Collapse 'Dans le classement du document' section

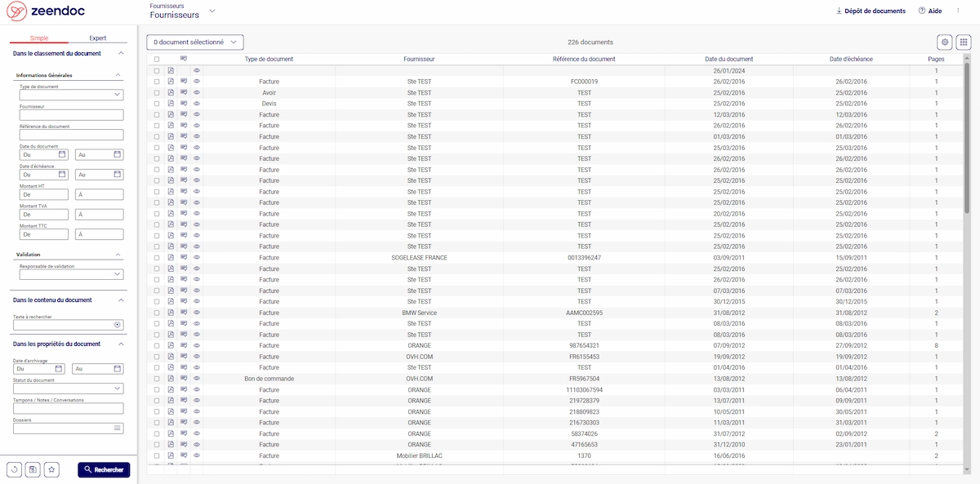pyautogui.click(x=121, y=54)
